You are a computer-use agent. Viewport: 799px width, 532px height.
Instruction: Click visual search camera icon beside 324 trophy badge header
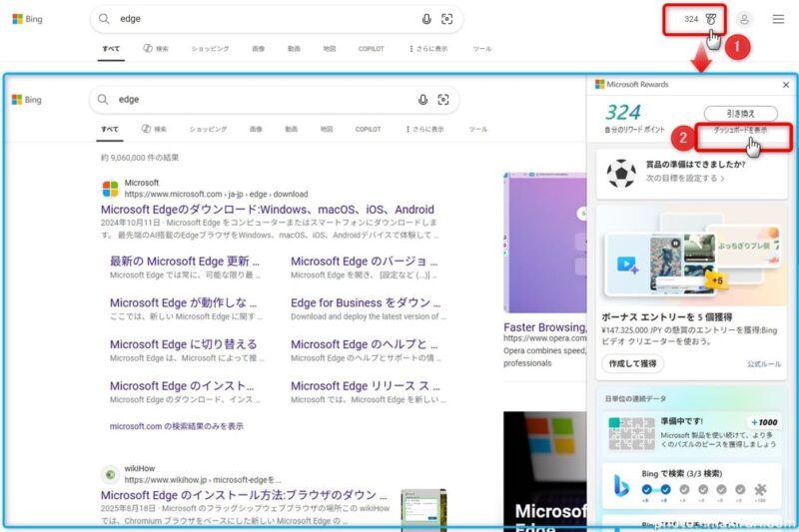(x=446, y=19)
